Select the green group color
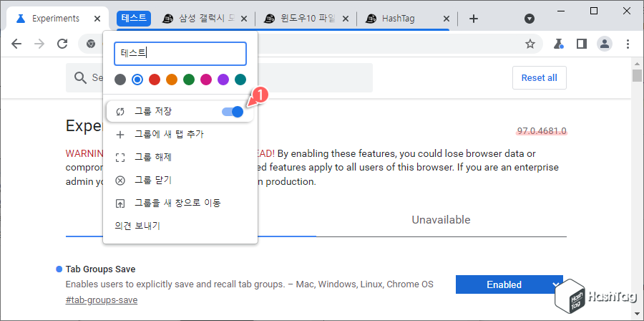The image size is (644, 321). pos(189,80)
